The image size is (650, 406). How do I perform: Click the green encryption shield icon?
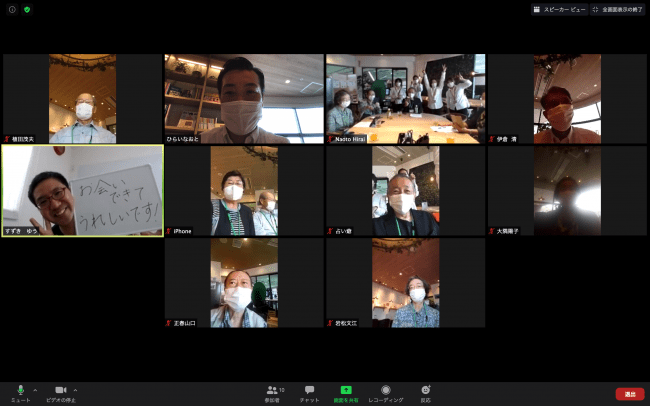click(x=27, y=10)
